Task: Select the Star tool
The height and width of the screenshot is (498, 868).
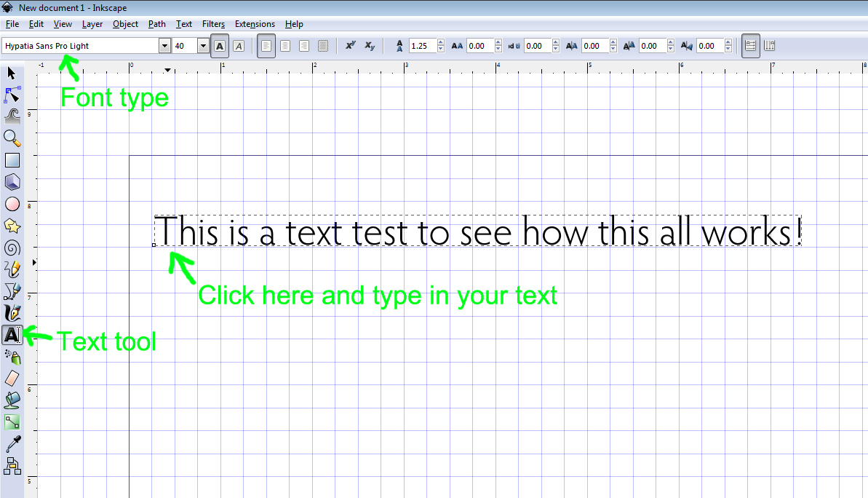Action: click(12, 226)
